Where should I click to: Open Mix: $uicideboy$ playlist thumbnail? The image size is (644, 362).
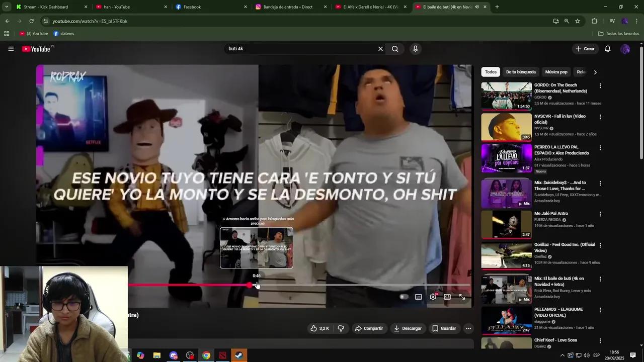click(x=506, y=193)
